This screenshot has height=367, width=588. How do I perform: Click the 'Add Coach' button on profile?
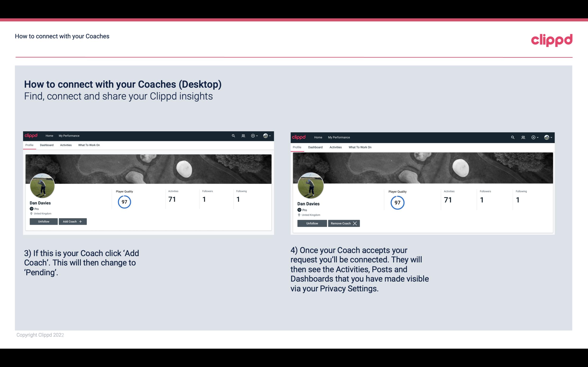pos(72,221)
